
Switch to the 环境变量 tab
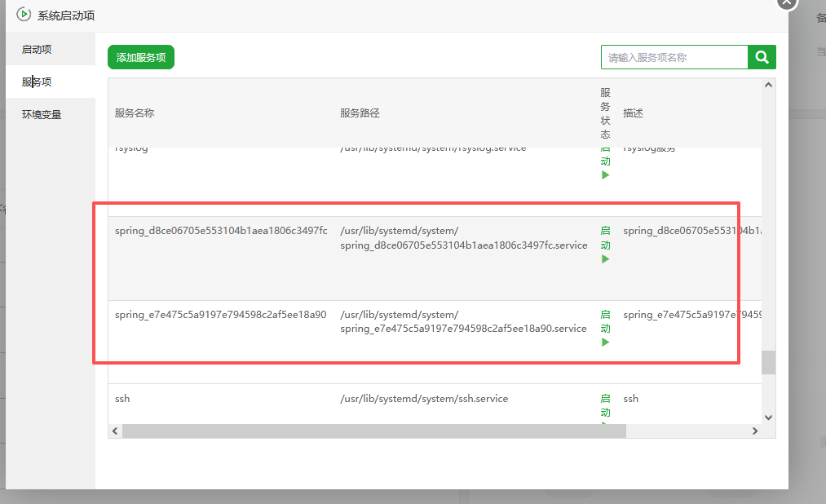[51, 114]
